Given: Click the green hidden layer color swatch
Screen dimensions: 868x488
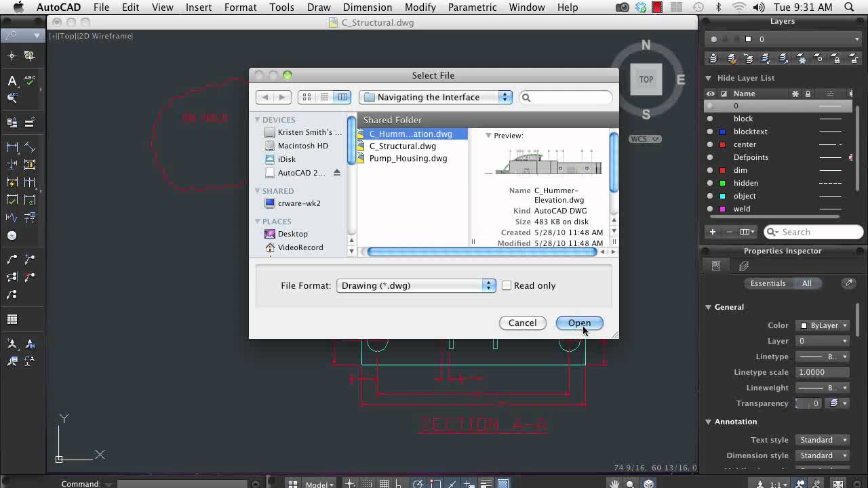Looking at the screenshot, I should coord(723,183).
